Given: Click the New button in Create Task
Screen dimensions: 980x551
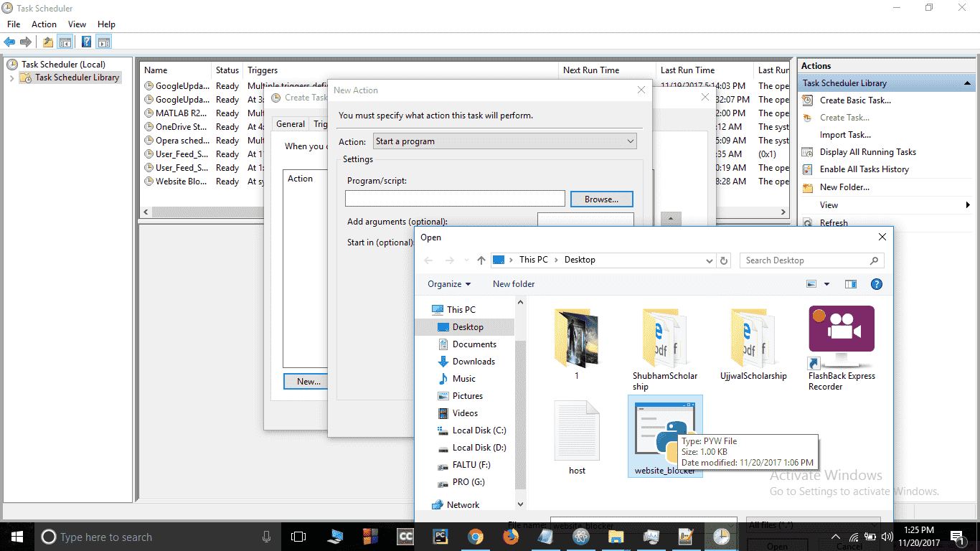Looking at the screenshot, I should click(308, 382).
